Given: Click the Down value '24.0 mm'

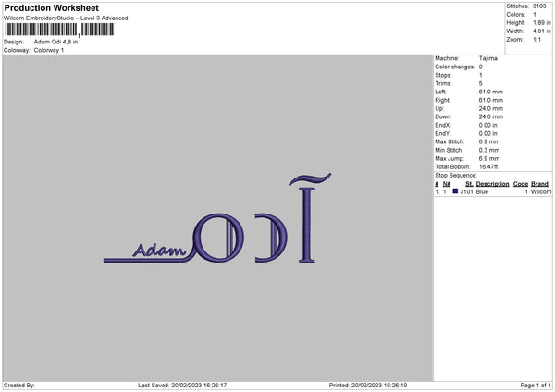Looking at the screenshot, I should [x=491, y=116].
